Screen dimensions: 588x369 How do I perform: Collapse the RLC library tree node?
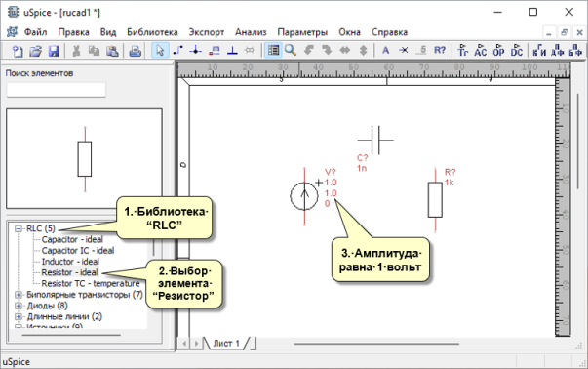coord(18,228)
